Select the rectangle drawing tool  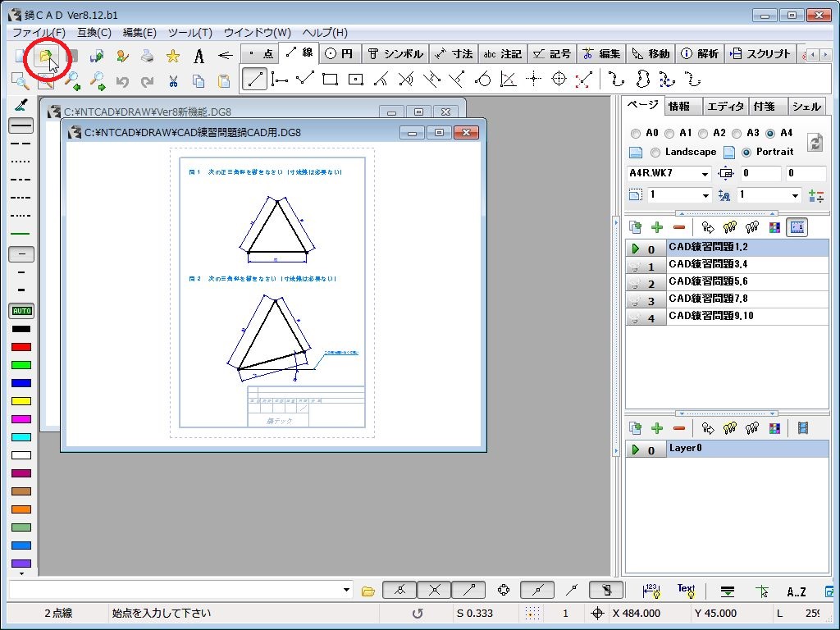pos(330,80)
